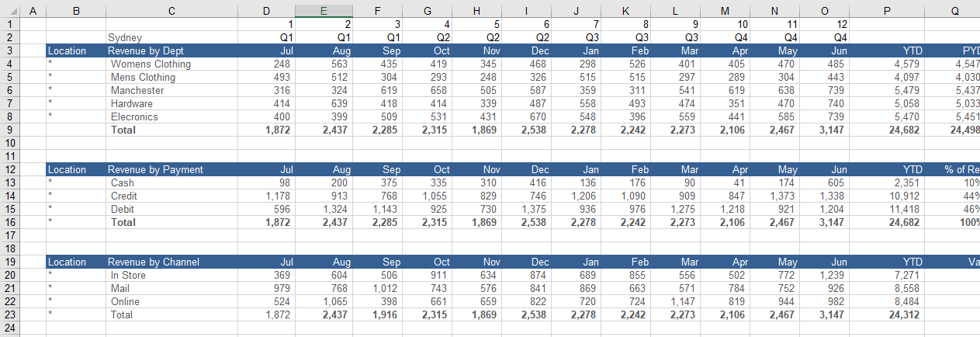Viewport: 980px width, 337px height.
Task: Select column header C
Action: pyautogui.click(x=171, y=11)
